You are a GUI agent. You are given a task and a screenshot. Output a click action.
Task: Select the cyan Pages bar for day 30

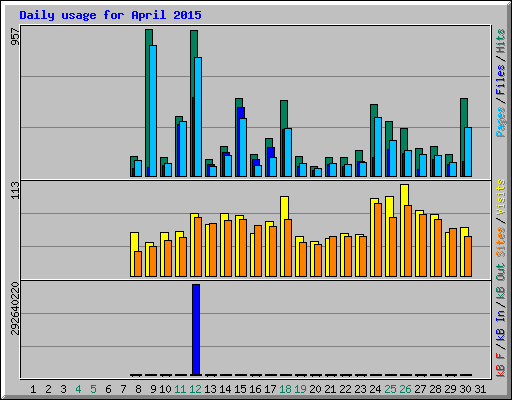coord(468,152)
